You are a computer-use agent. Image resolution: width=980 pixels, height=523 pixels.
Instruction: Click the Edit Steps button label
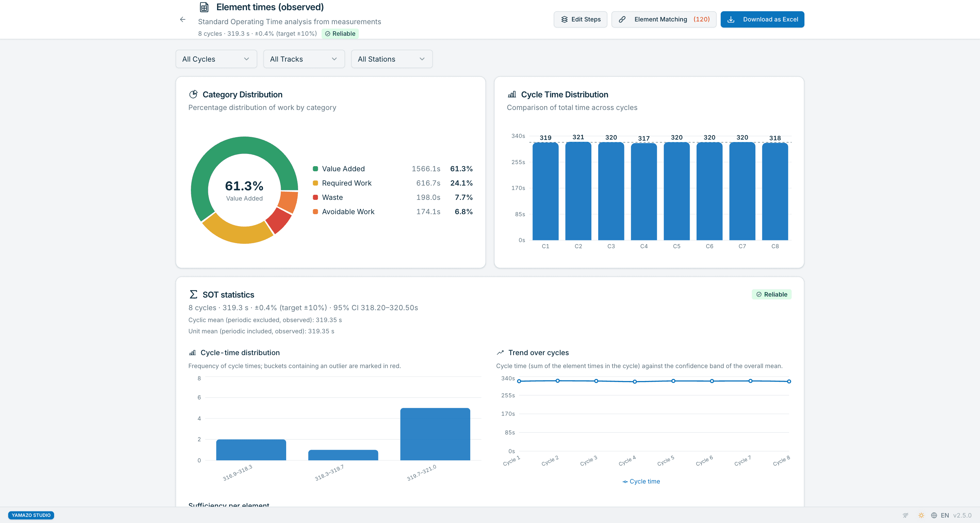pyautogui.click(x=586, y=19)
